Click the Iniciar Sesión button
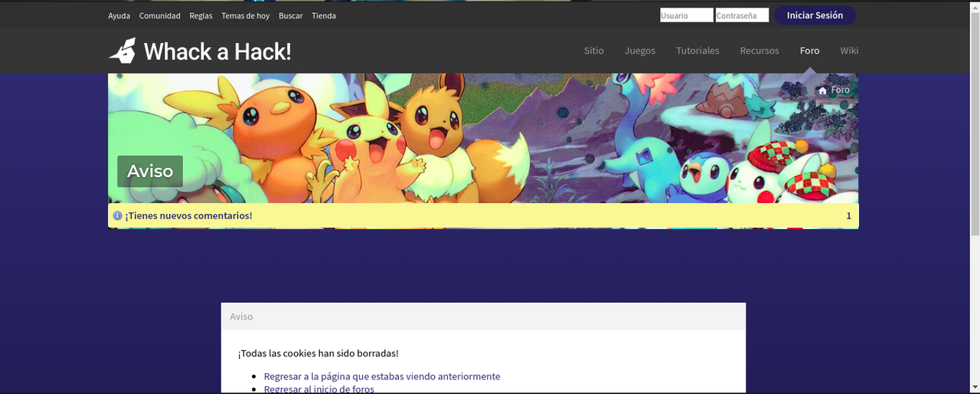The width and height of the screenshot is (980, 394). coord(815,15)
